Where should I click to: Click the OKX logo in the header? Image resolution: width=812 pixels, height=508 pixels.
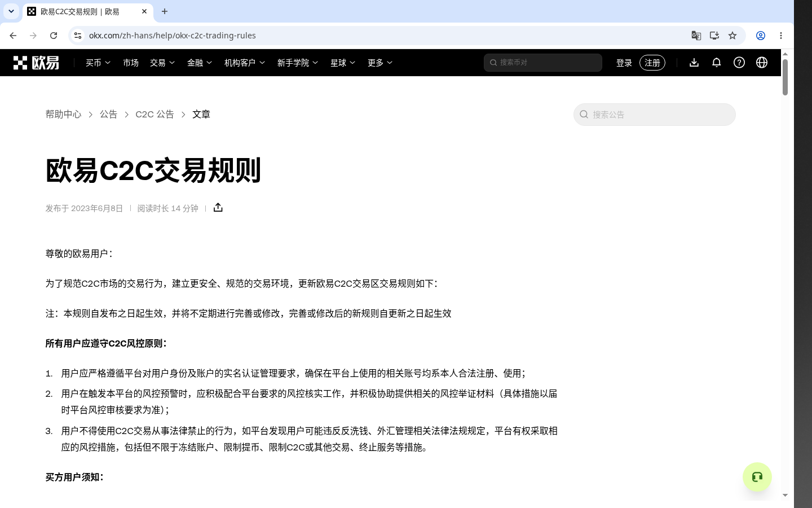point(36,63)
